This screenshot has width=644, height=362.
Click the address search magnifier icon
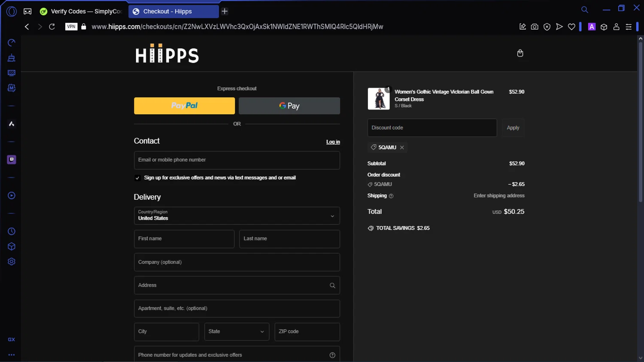[x=332, y=286]
